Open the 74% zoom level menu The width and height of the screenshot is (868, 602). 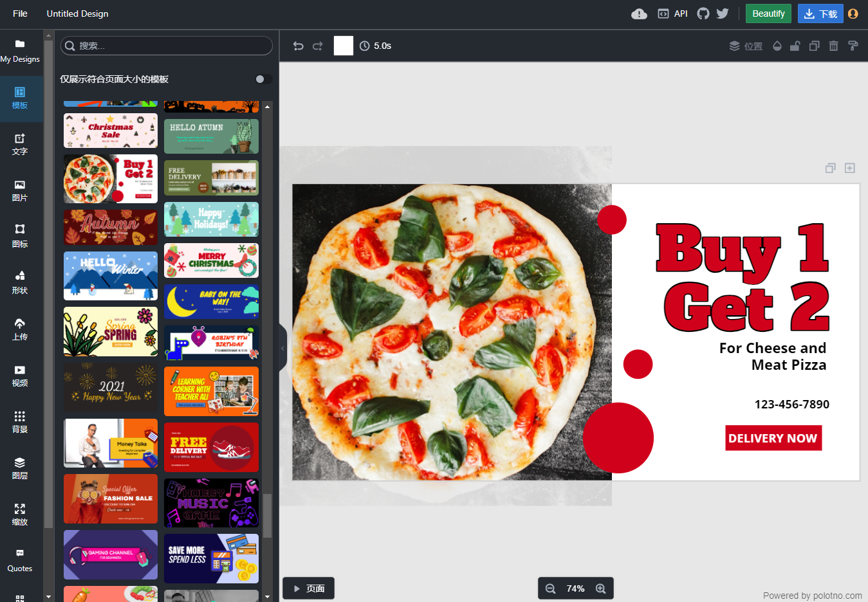pos(575,588)
